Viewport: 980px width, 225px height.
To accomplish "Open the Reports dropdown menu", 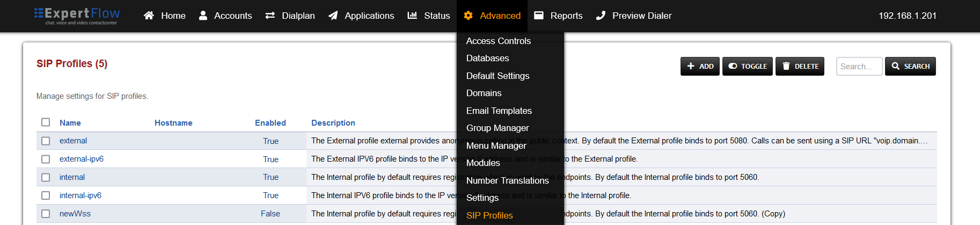I will [558, 16].
